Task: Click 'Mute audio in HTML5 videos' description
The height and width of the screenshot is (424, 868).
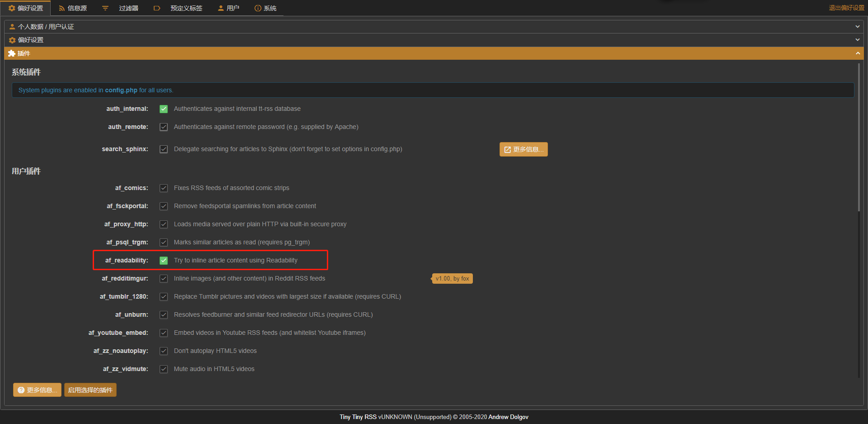Action: pos(214,369)
